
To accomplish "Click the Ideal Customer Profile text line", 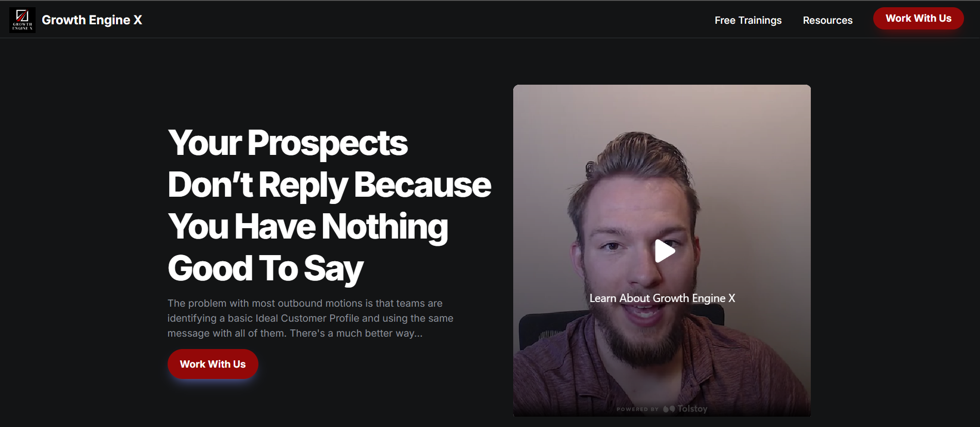I will pos(310,318).
